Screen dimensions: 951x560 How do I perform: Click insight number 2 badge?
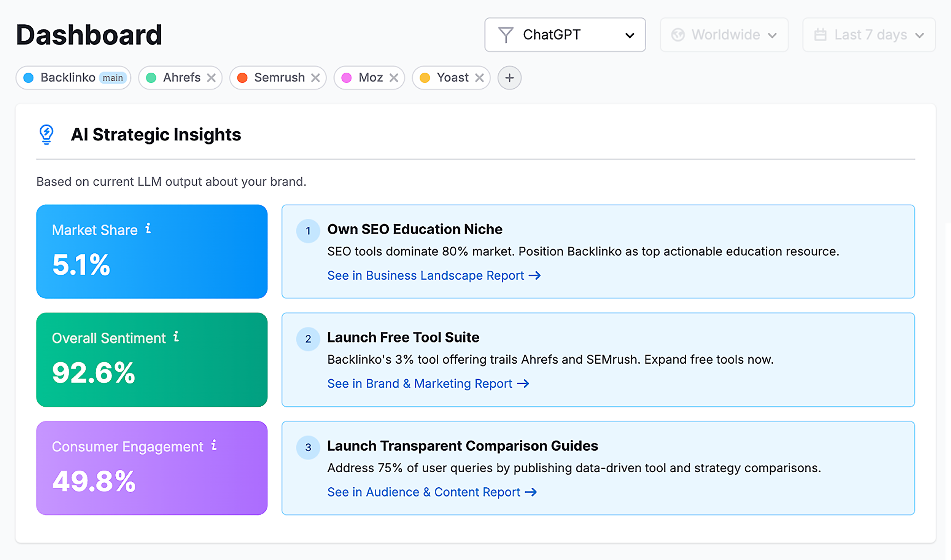coord(308,339)
